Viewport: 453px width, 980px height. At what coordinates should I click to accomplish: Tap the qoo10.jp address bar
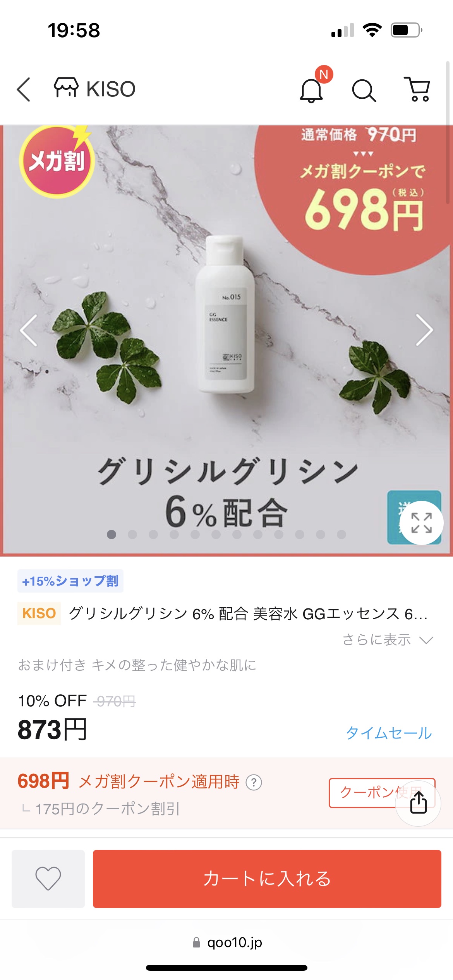(227, 942)
